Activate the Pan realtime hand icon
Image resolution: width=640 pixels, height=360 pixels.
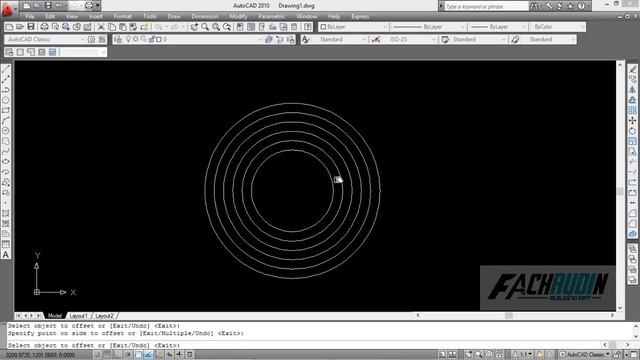pyautogui.click(x=194, y=27)
